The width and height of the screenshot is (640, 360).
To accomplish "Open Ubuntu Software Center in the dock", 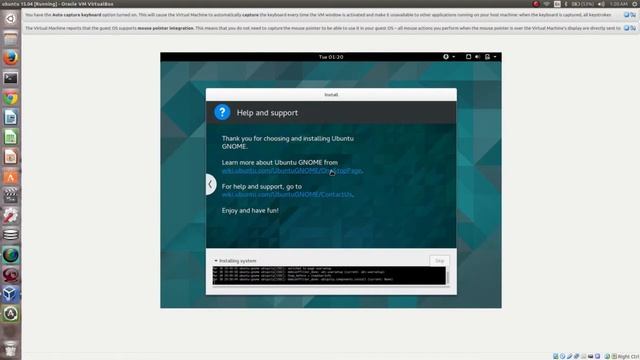I will pyautogui.click(x=11, y=177).
